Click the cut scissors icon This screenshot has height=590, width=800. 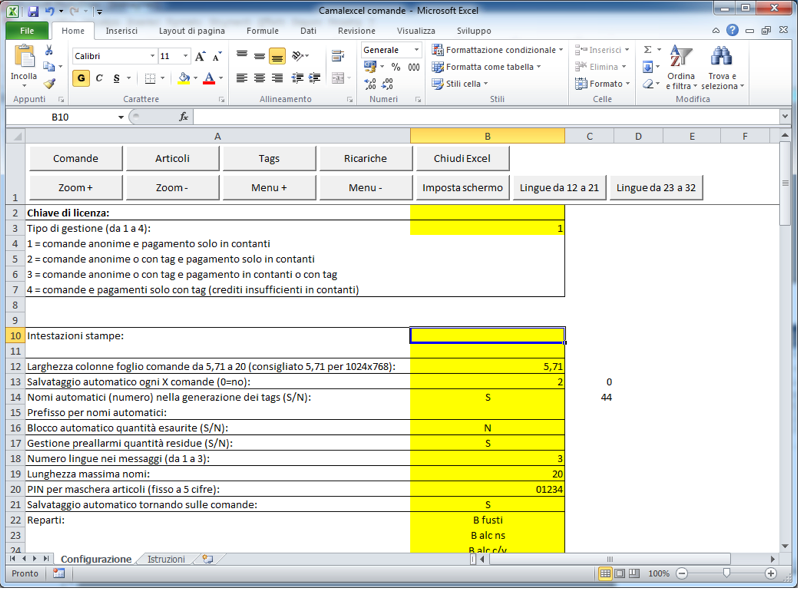tap(49, 51)
